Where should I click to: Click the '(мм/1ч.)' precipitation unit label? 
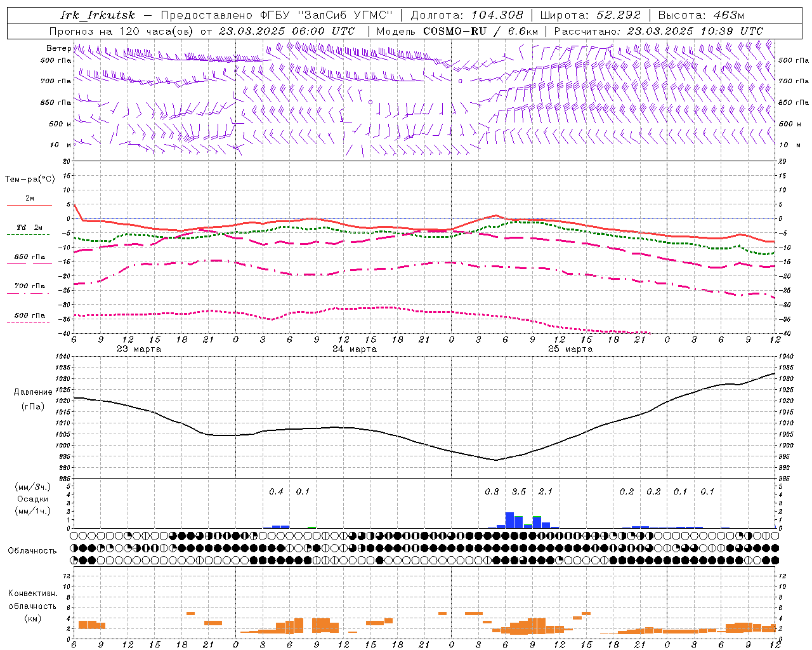point(33,511)
